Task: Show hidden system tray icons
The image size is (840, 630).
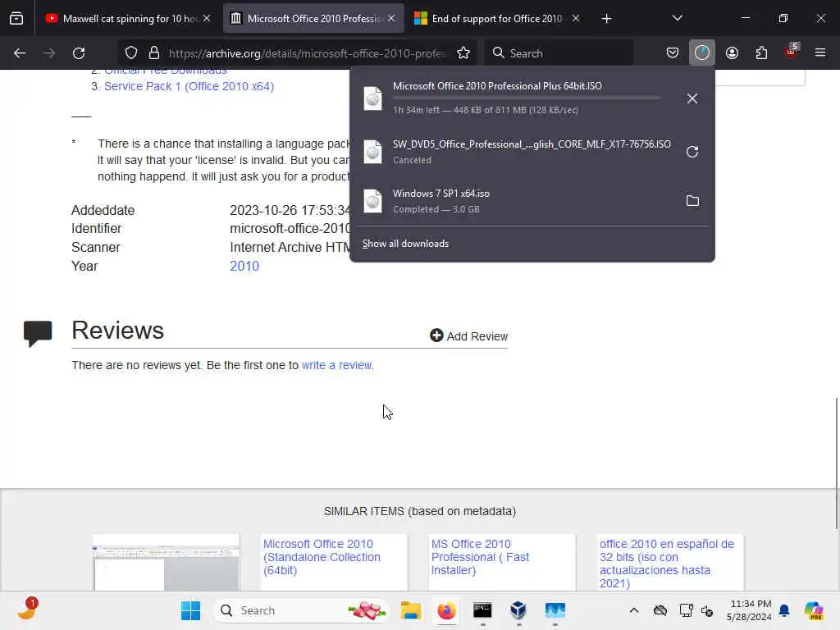Action: 634,610
